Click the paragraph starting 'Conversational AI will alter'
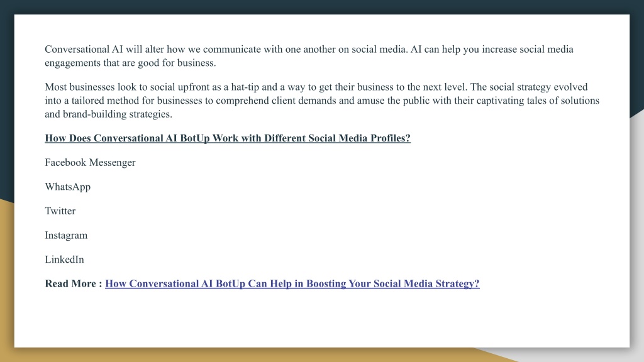Image resolution: width=644 pixels, height=362 pixels. coord(309,56)
